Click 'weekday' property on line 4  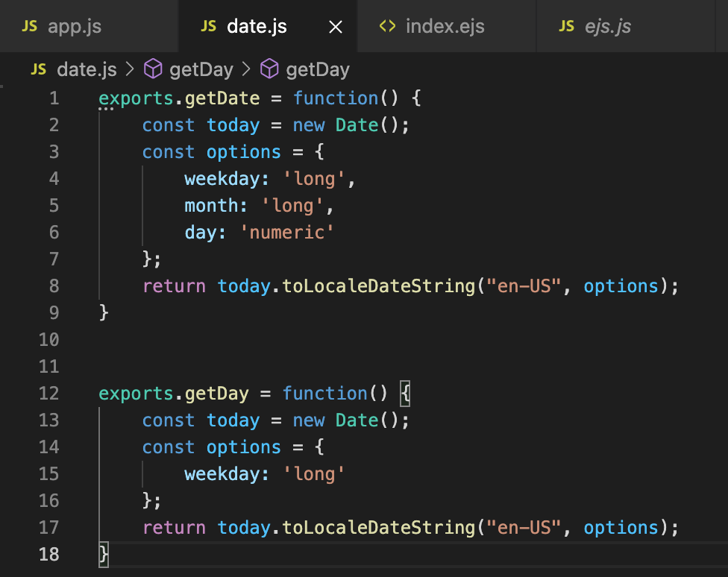pyautogui.click(x=222, y=179)
